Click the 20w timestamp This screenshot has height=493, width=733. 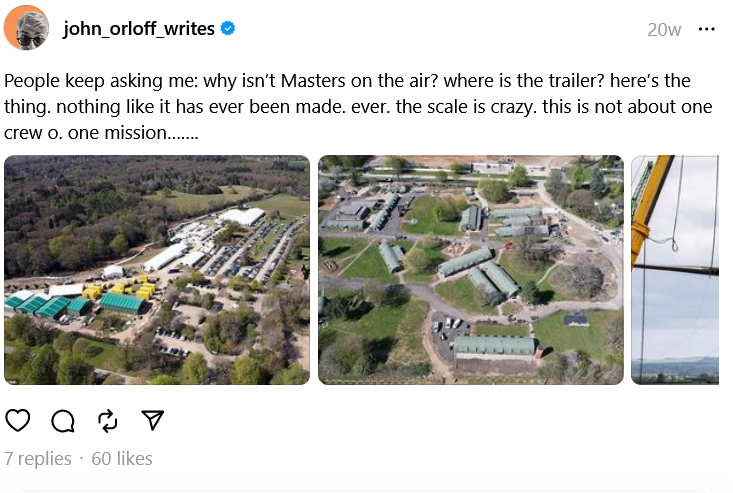664,30
